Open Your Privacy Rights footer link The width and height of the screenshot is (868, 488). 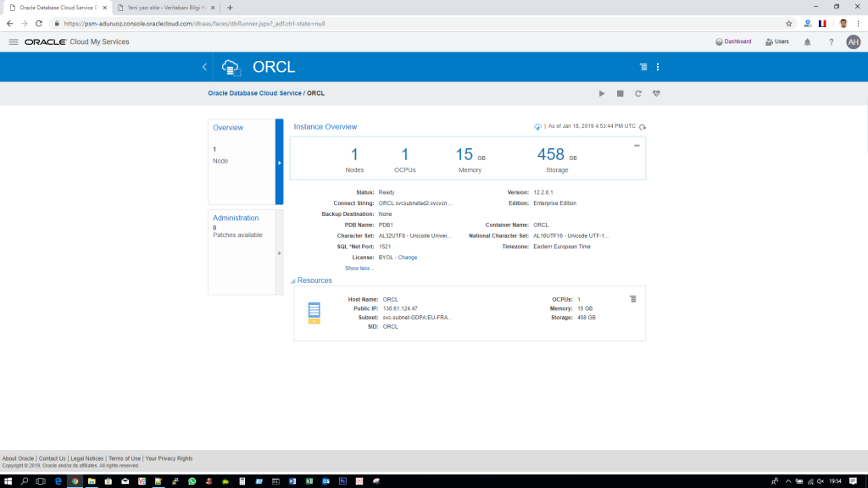click(169, 458)
